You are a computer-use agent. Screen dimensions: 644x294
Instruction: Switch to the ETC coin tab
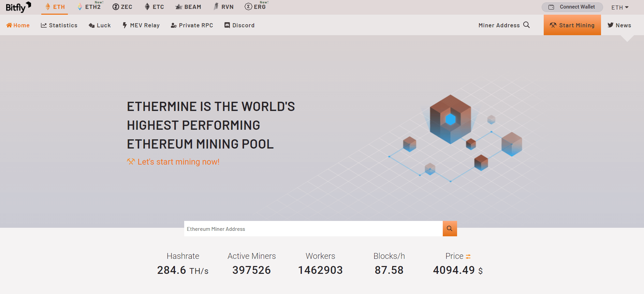[x=154, y=7]
